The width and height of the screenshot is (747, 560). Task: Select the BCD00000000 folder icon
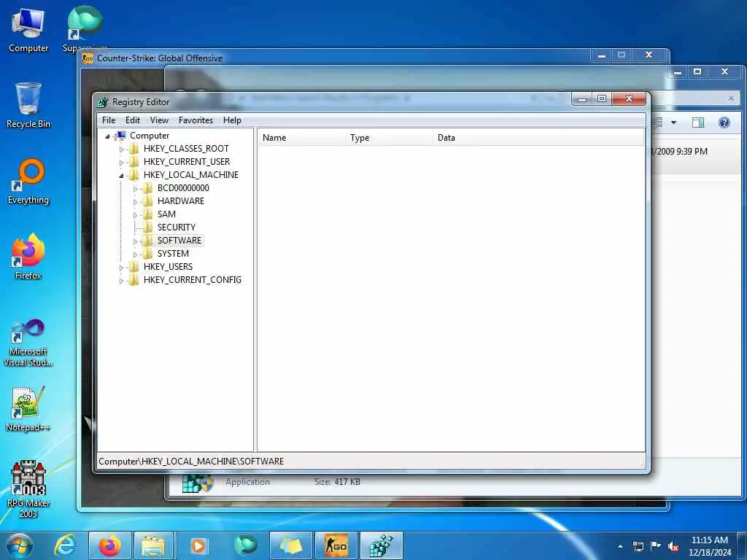click(x=148, y=188)
